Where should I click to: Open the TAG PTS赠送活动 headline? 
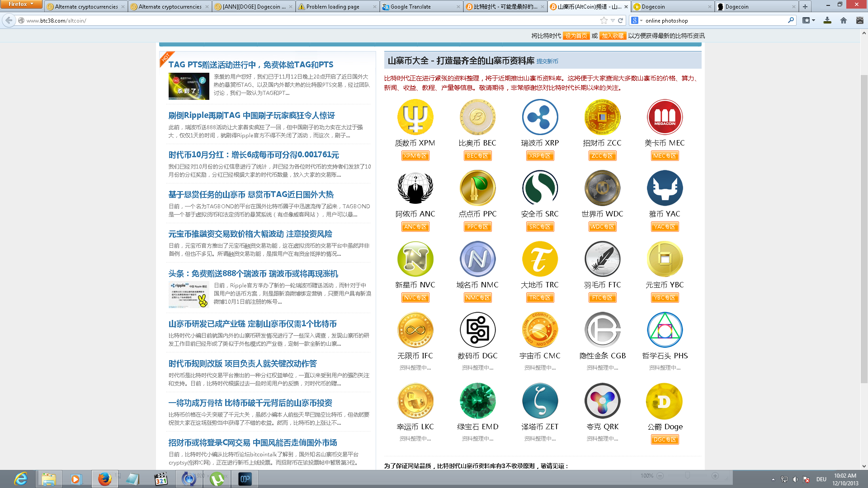pos(251,65)
